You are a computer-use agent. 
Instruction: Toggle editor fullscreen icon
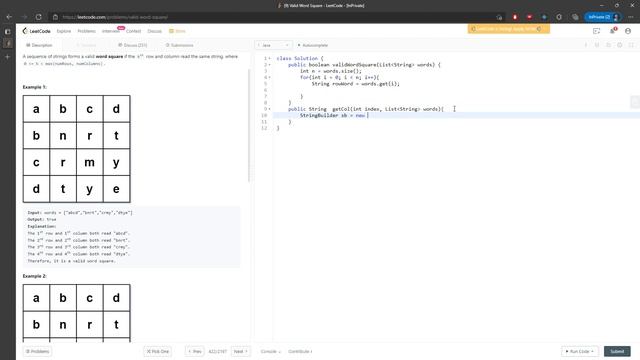click(x=631, y=45)
